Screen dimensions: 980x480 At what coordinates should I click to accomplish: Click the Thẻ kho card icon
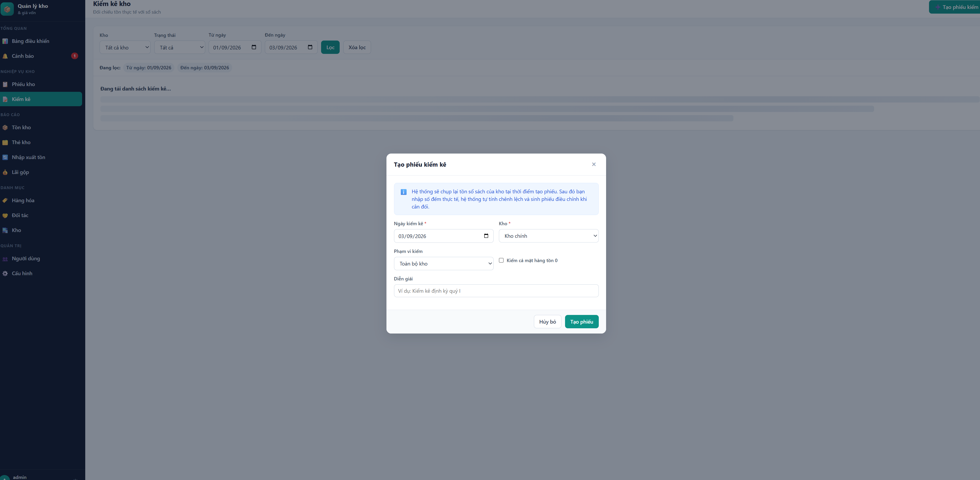pyautogui.click(x=5, y=142)
